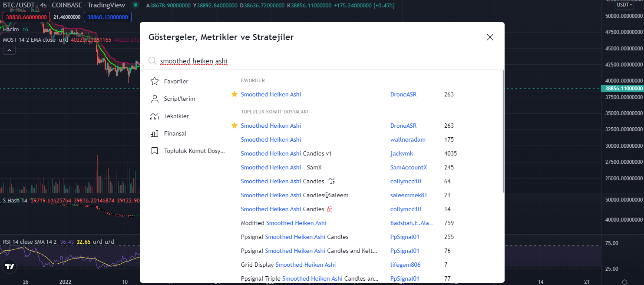The height and width of the screenshot is (285, 644).
Task: Add Grid Display Smoothed Heiken Ashi
Action: (288, 265)
